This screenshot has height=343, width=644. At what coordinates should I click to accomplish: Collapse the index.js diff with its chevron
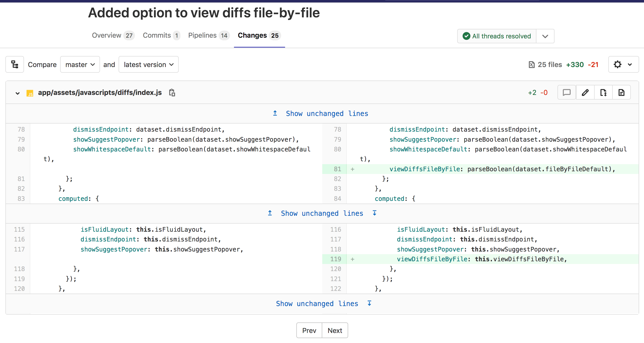click(18, 93)
